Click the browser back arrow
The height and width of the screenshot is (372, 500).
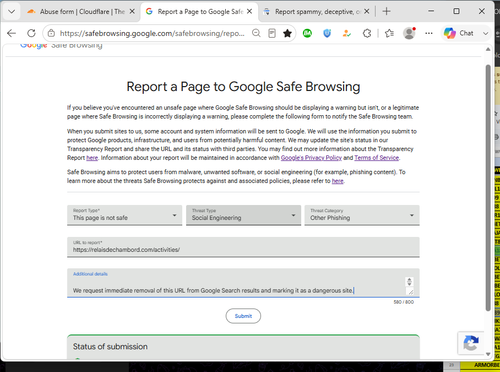(11, 33)
